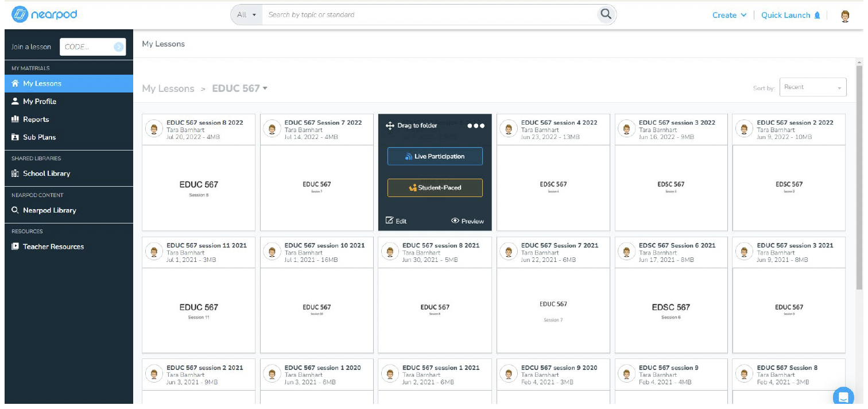868x409 pixels.
Task: Click author avatar on EDUC 567 session 8 2022
Action: pyautogui.click(x=154, y=129)
